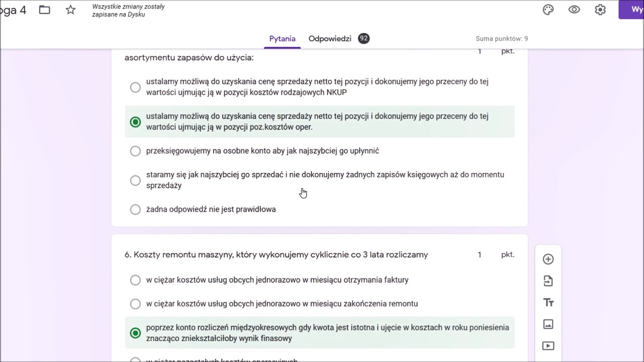The width and height of the screenshot is (644, 362).
Task: Click text 'asortymentu zapasów do użycia:'
Action: pos(189,58)
